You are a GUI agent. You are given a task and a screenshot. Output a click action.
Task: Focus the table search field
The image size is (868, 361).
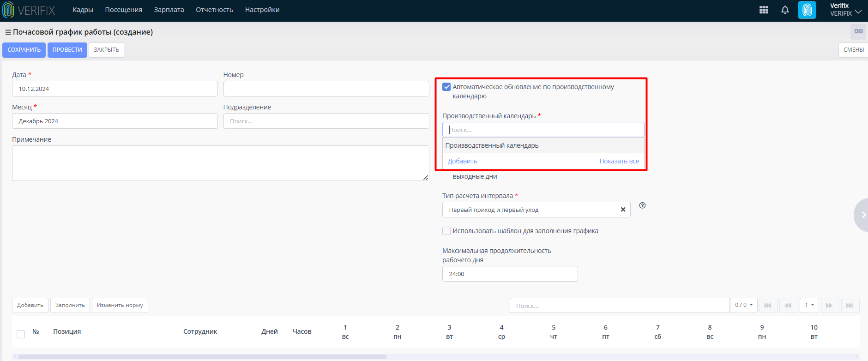[620, 306]
